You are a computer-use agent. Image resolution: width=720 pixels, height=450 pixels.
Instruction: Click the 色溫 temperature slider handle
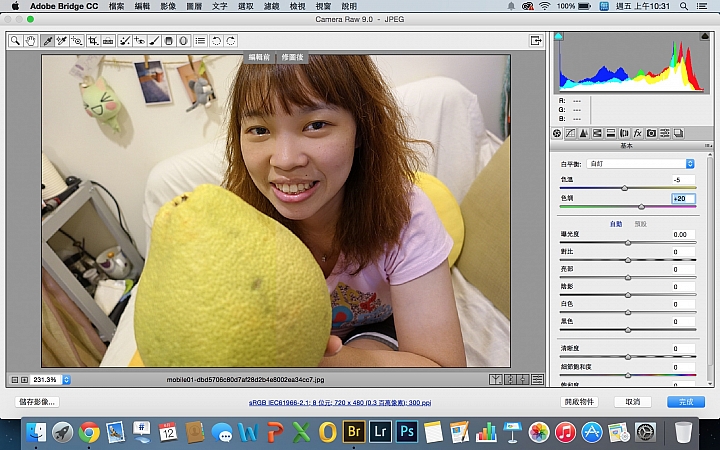point(624,188)
